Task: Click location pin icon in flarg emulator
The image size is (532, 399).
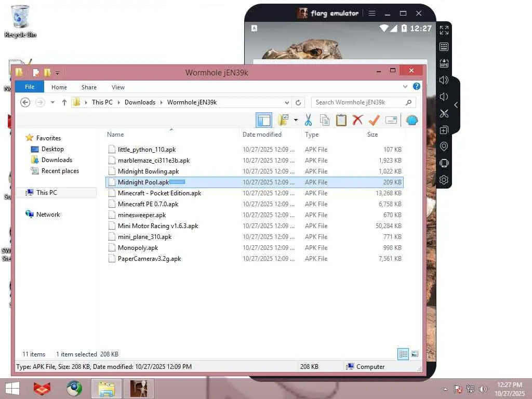Action: click(x=444, y=146)
